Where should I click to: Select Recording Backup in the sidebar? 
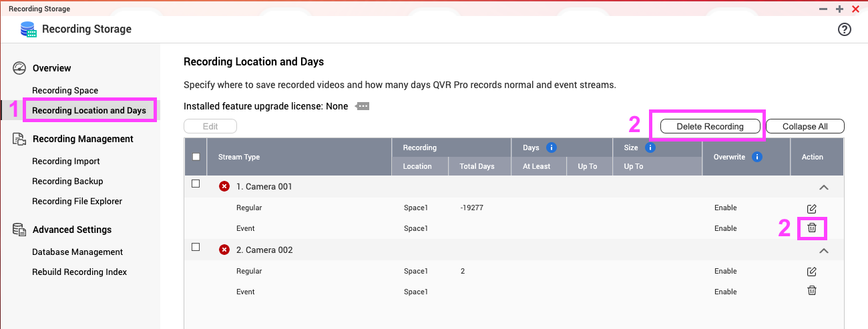(67, 182)
